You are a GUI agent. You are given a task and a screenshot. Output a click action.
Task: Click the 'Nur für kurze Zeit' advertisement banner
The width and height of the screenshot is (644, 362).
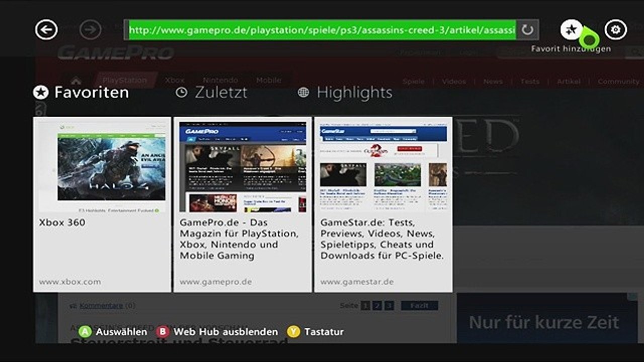(547, 319)
